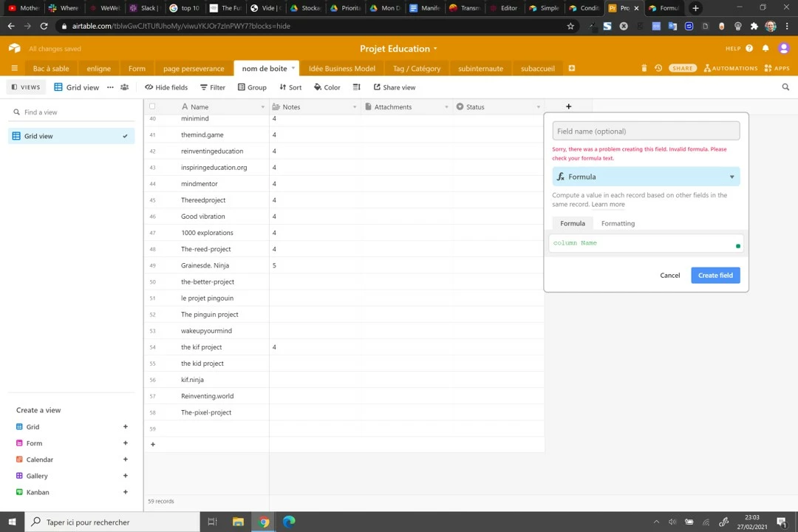Switch to Bac à sable table tab

tap(51, 68)
